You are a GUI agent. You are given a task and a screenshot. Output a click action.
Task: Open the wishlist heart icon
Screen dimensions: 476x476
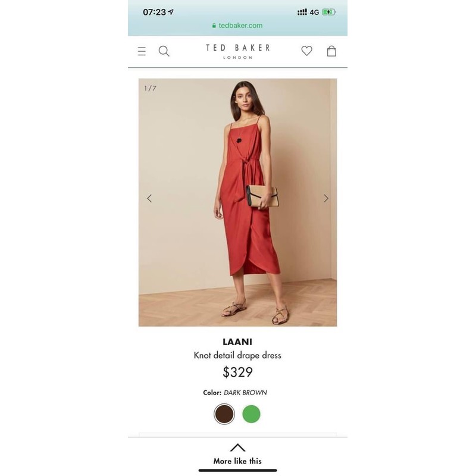pyautogui.click(x=306, y=51)
